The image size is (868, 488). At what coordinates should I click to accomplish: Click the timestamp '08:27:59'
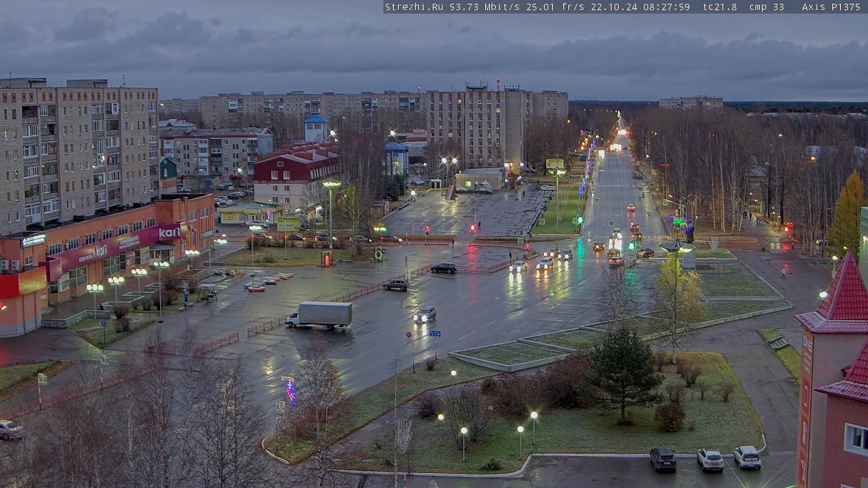[666, 7]
